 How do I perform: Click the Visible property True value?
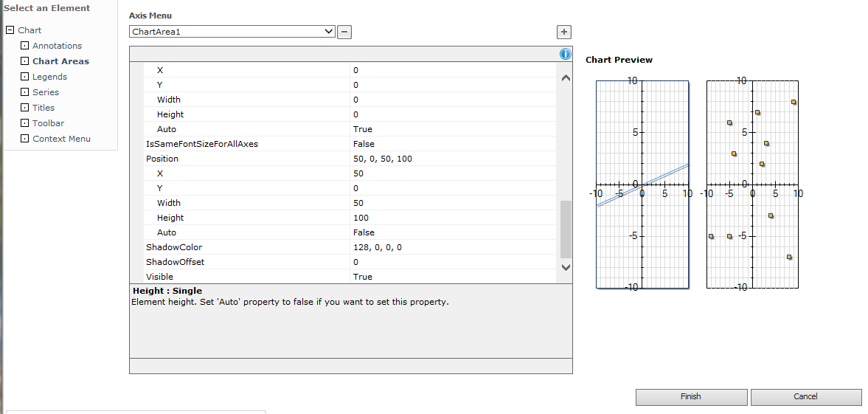click(x=453, y=277)
